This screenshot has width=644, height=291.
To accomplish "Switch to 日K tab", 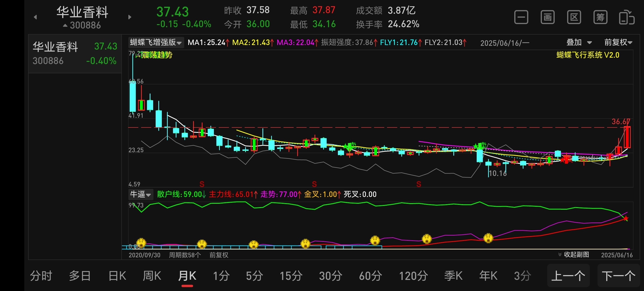I will [117, 276].
